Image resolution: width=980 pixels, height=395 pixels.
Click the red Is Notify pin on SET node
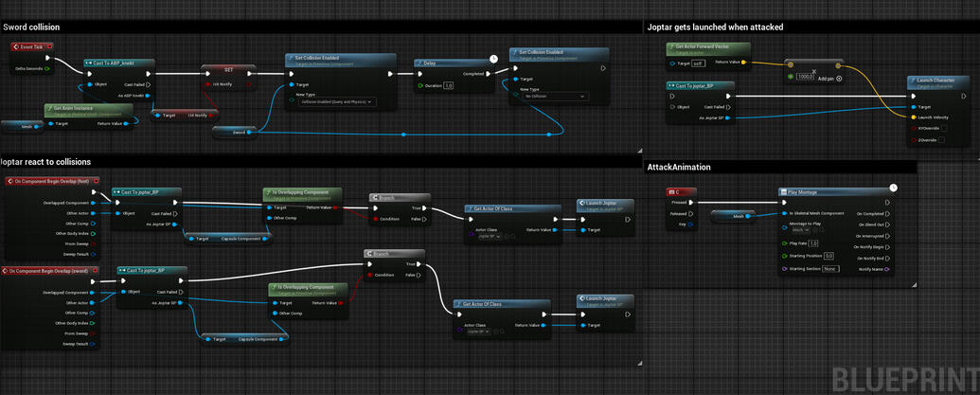[x=207, y=84]
